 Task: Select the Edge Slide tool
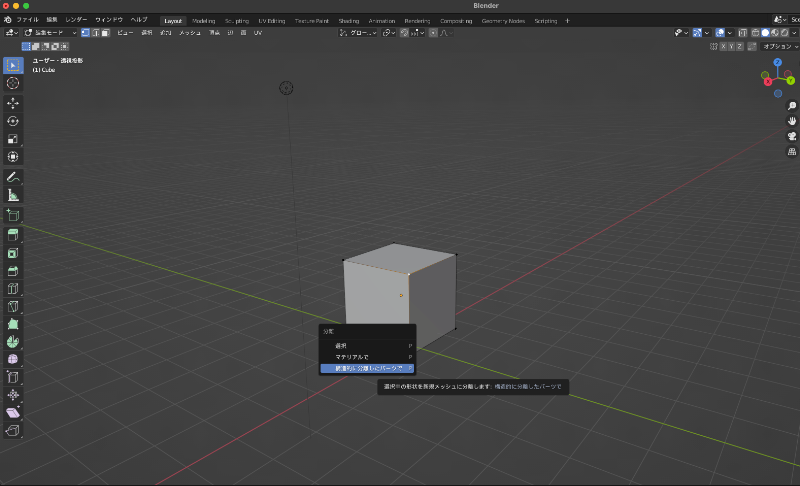pos(13,377)
